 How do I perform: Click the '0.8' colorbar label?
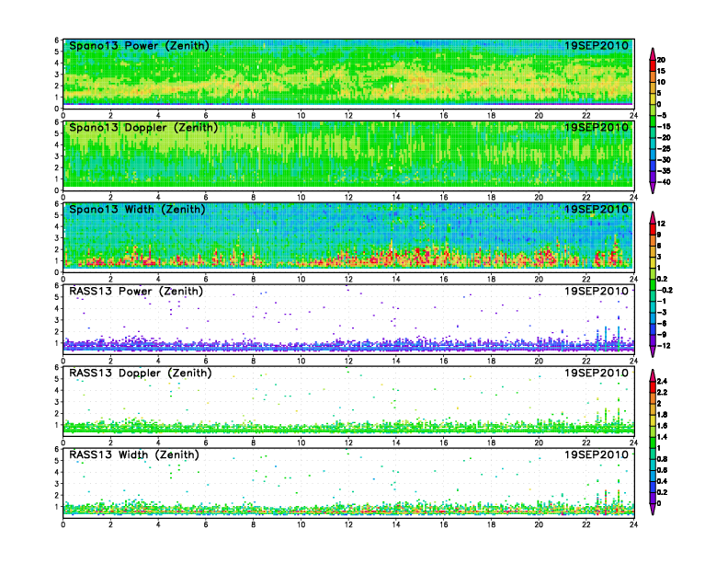point(662,459)
